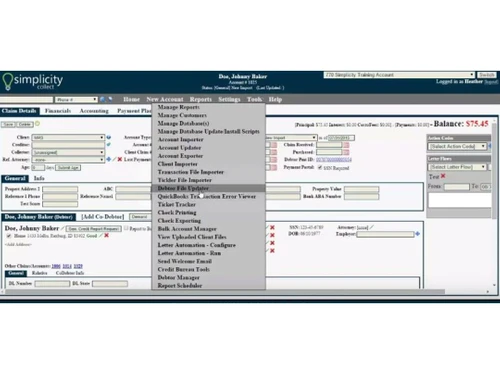Click pencil edit icon beside Ref. Attorney dropdown

tap(114, 159)
